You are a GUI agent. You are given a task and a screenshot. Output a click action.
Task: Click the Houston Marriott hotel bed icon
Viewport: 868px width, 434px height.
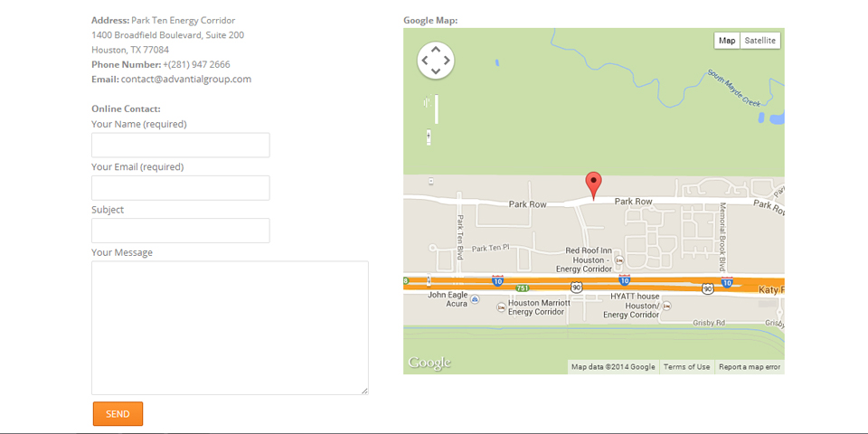(501, 307)
